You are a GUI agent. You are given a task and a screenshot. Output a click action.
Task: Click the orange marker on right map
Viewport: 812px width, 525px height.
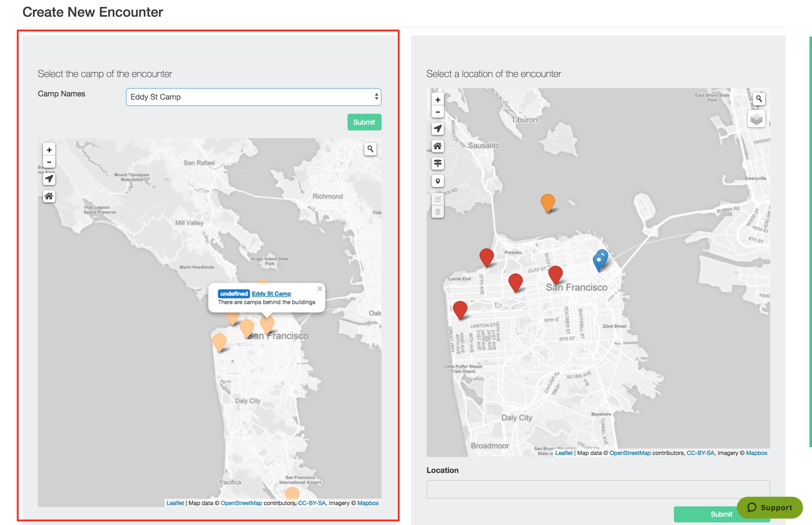pos(548,202)
